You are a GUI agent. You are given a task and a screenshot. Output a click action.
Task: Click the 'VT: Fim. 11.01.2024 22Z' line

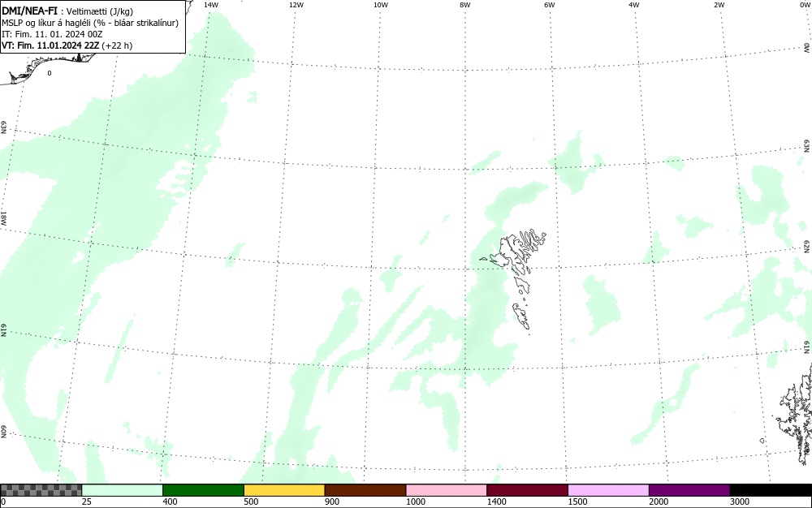click(x=67, y=45)
